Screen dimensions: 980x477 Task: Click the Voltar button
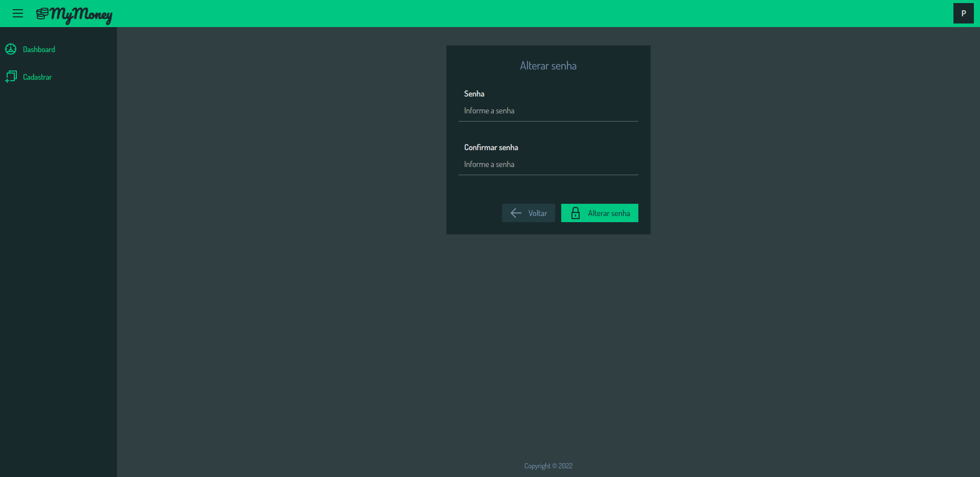529,213
